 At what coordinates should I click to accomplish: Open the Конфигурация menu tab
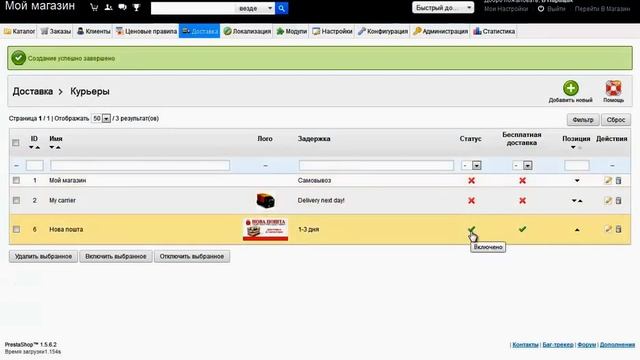[x=382, y=31]
